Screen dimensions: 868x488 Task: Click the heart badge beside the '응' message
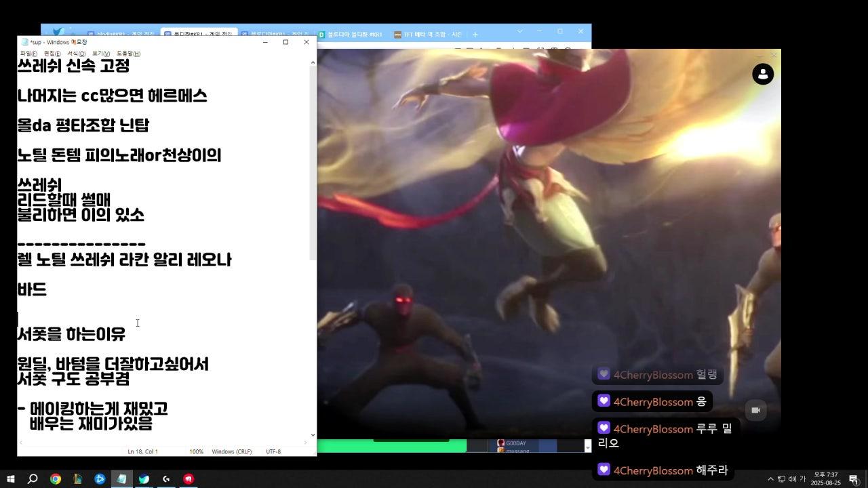click(604, 401)
